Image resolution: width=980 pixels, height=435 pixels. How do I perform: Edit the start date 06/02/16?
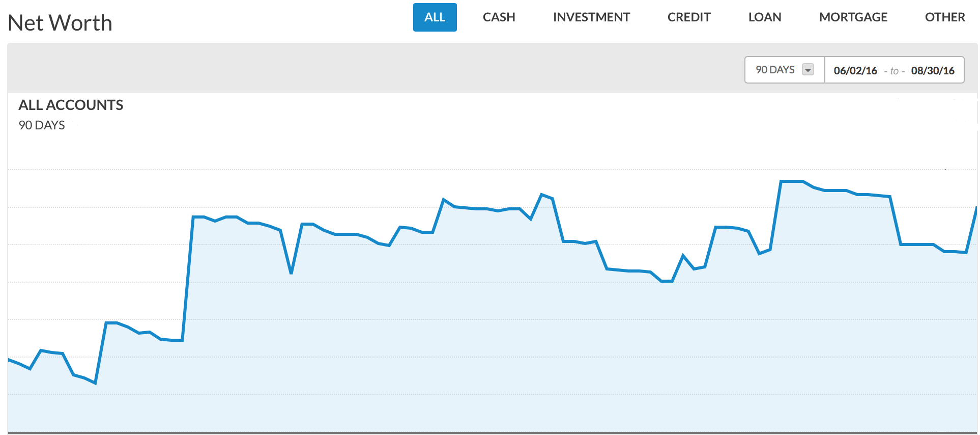click(x=855, y=71)
